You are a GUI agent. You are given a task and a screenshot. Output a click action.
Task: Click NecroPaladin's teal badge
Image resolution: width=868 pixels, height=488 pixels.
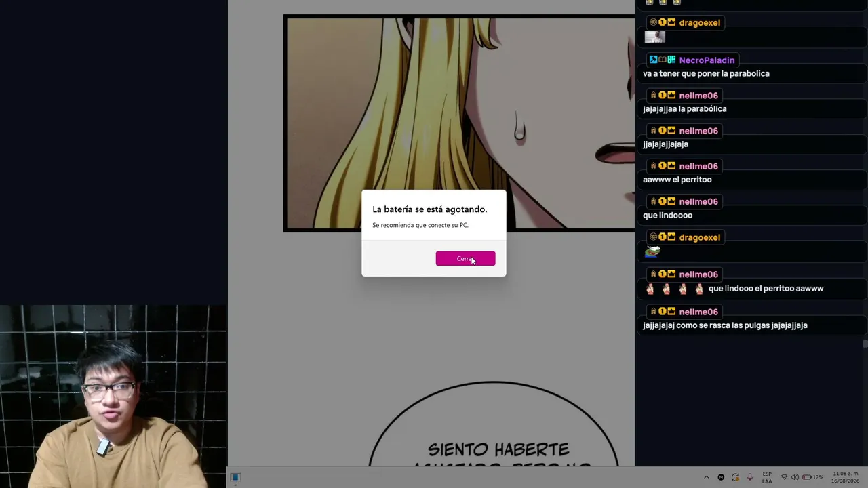tap(671, 60)
